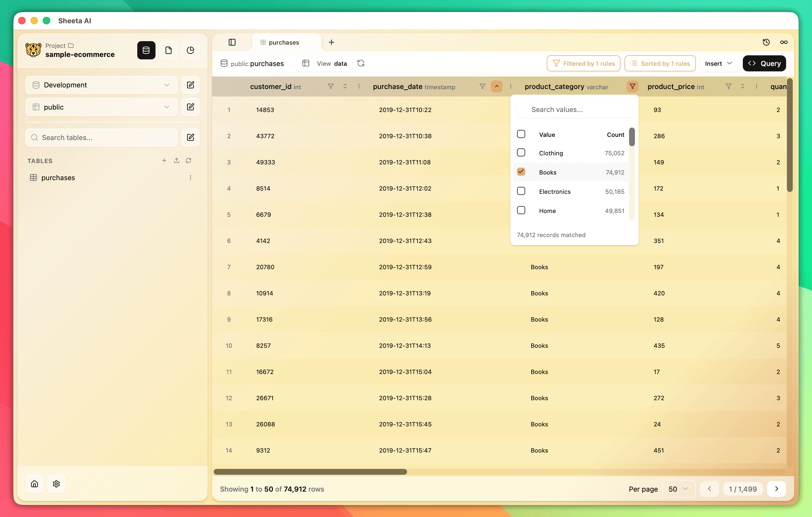The width and height of the screenshot is (812, 517).
Task: Open version history via the clock icon
Action: click(x=766, y=42)
